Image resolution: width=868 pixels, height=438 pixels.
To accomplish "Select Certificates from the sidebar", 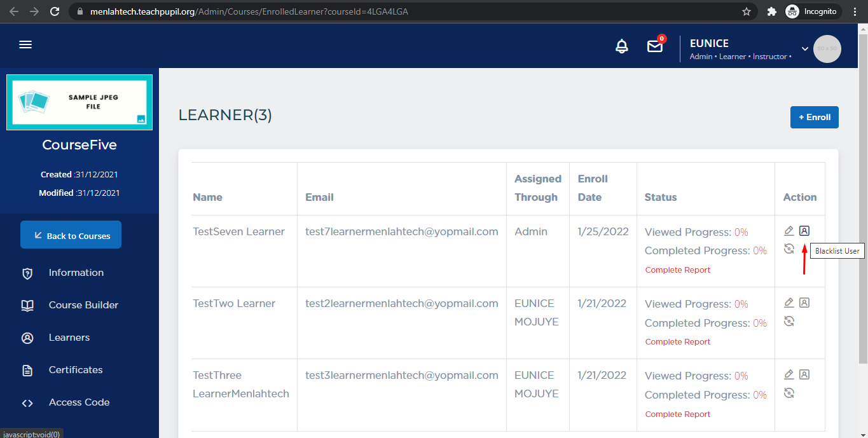I will 75,370.
